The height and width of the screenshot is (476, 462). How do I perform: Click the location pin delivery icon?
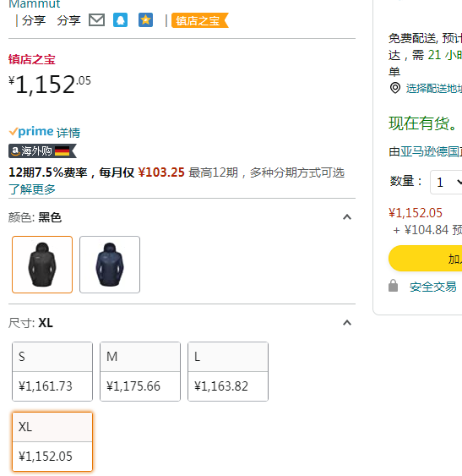(395, 88)
